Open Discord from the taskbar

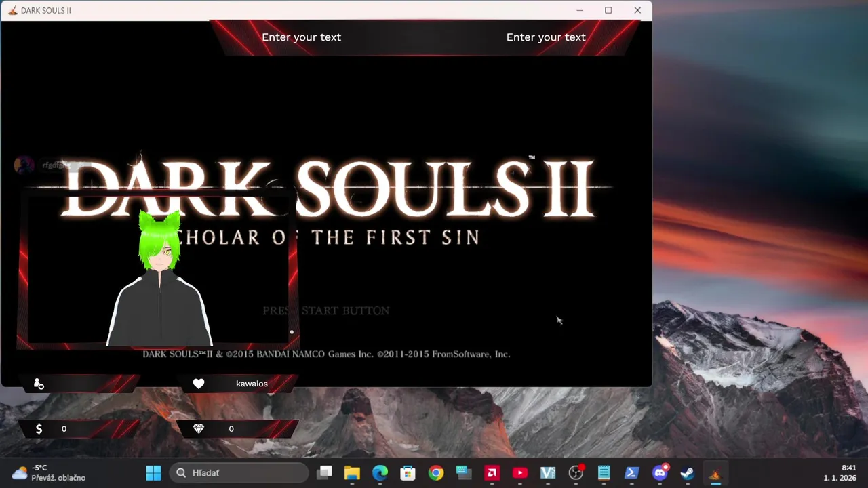660,472
